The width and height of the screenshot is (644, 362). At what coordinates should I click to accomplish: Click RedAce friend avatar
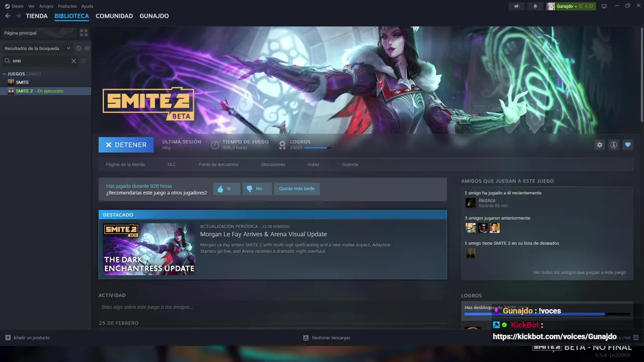pos(470,203)
